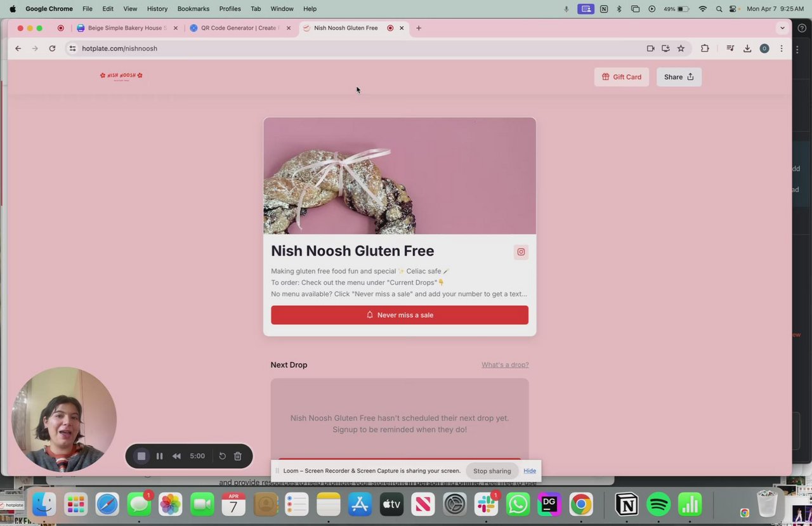Image resolution: width=812 pixels, height=526 pixels.
Task: Click the address bar showing hotplate.com/nishnoosh
Action: pyautogui.click(x=355, y=48)
